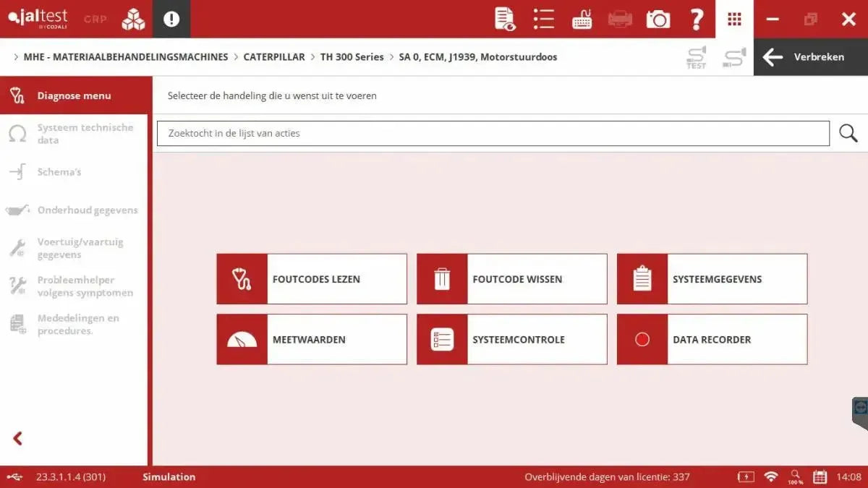The height and width of the screenshot is (488, 868).
Task: Click the action search input field
Action: pos(493,133)
